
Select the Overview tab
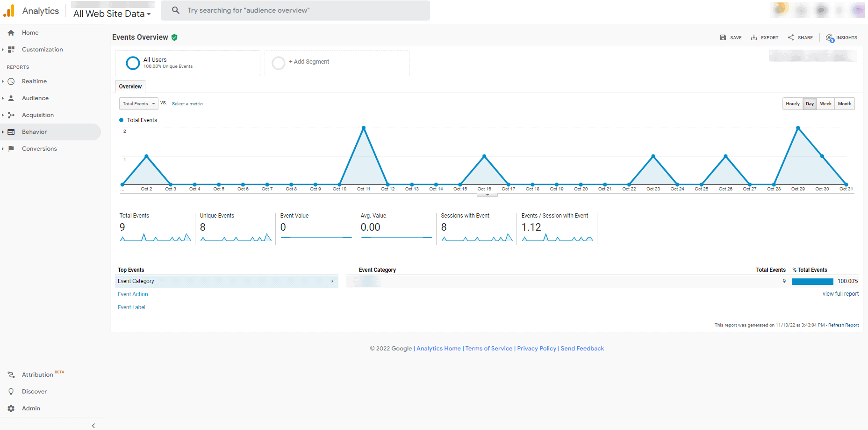click(x=130, y=87)
